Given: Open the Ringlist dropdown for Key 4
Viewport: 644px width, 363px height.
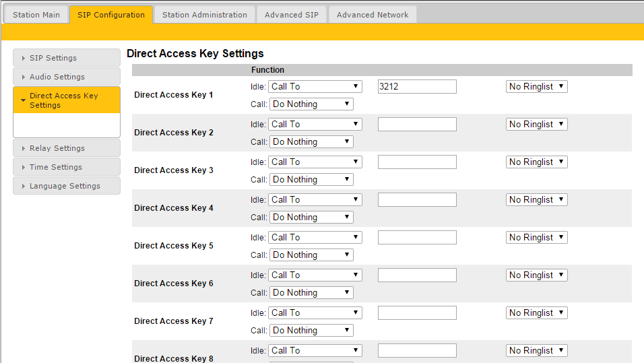Looking at the screenshot, I should pos(536,199).
